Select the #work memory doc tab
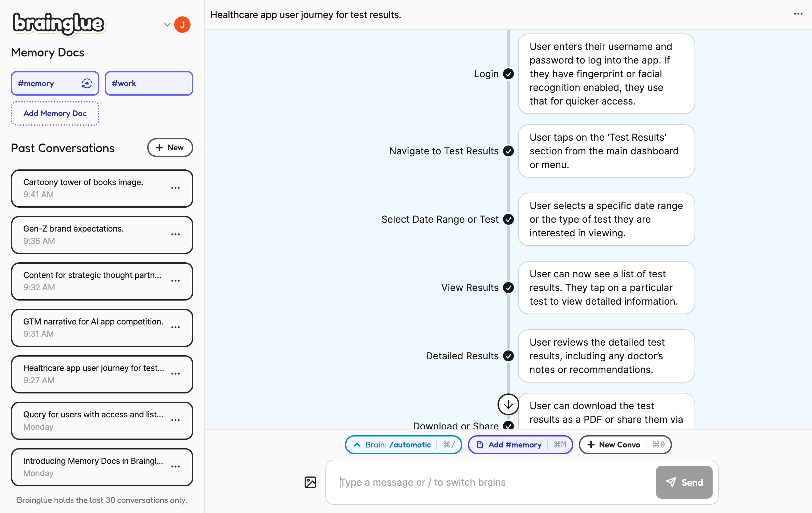 pyautogui.click(x=149, y=83)
